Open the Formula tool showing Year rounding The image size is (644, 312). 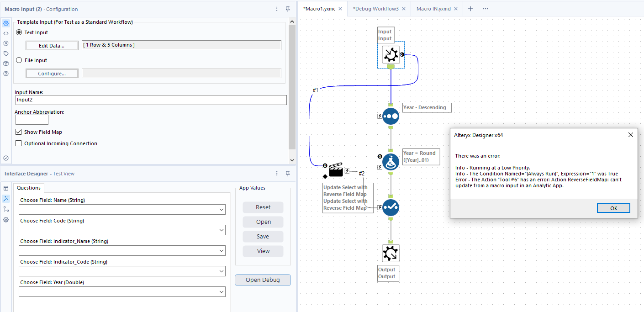click(390, 162)
